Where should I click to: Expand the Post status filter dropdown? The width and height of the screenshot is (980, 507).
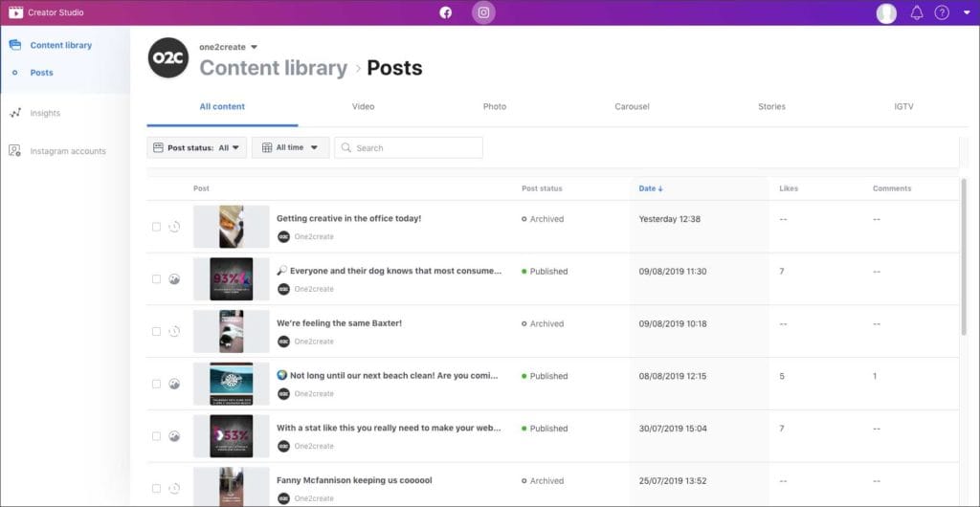(197, 147)
